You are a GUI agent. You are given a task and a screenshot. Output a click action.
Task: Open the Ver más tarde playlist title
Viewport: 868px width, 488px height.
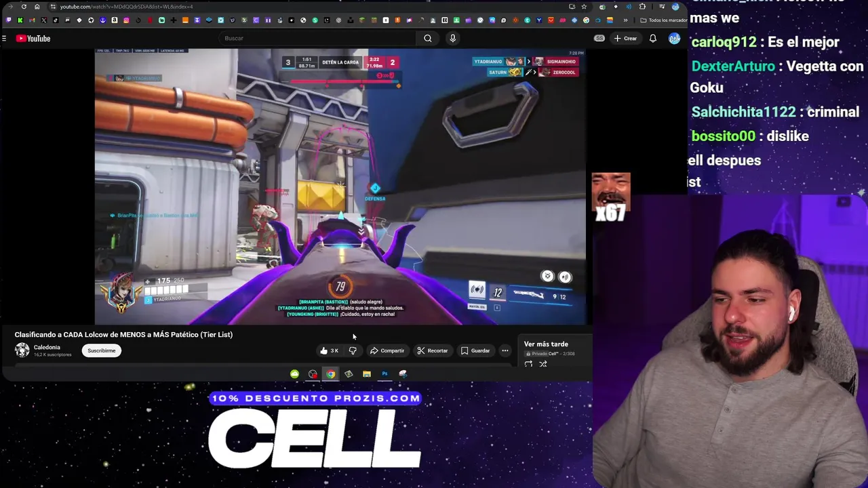pos(546,344)
